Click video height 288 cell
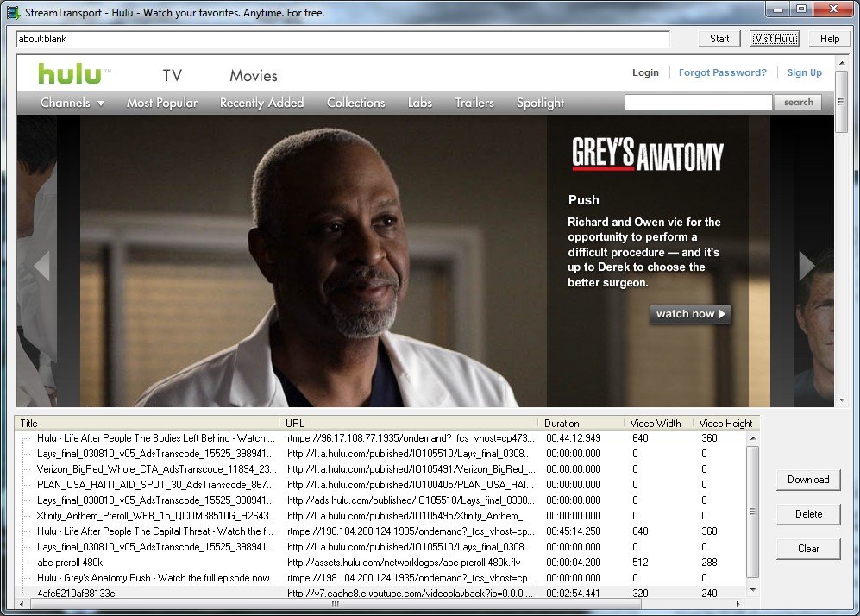Screen dimensions: 860x616 [709, 563]
